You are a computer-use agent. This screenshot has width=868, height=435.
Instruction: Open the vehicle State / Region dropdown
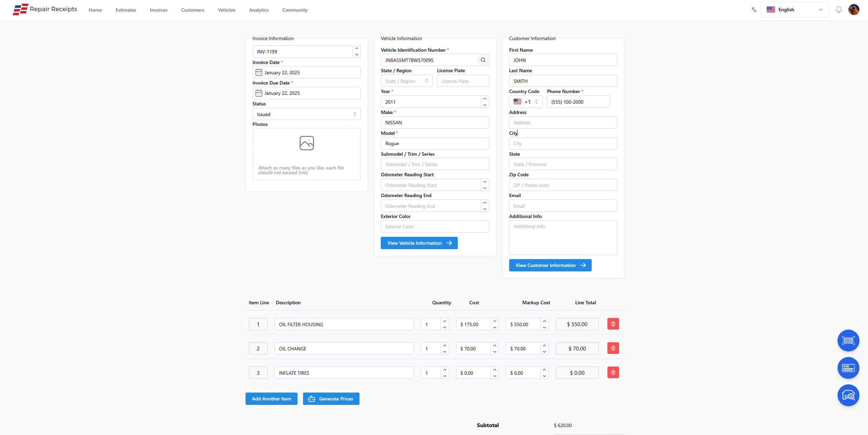pyautogui.click(x=406, y=81)
